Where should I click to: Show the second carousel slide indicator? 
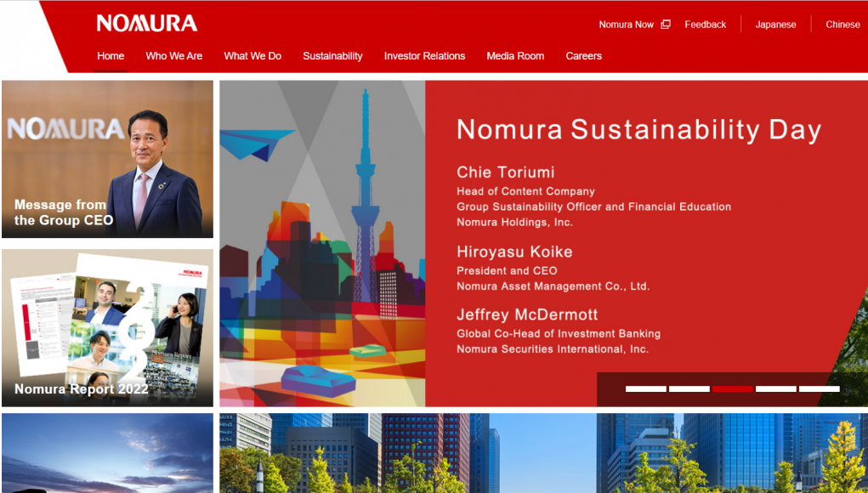tap(689, 389)
